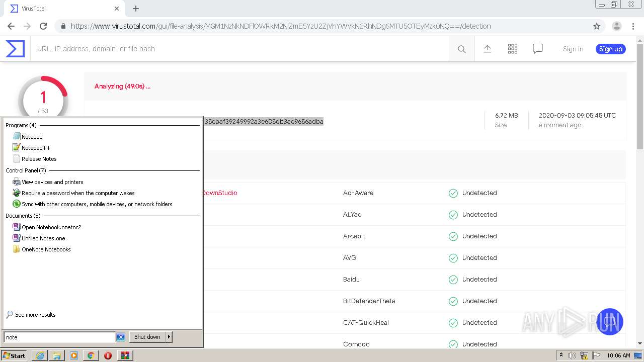Click the 6.72 MB size value
644x362 pixels.
coord(506,115)
